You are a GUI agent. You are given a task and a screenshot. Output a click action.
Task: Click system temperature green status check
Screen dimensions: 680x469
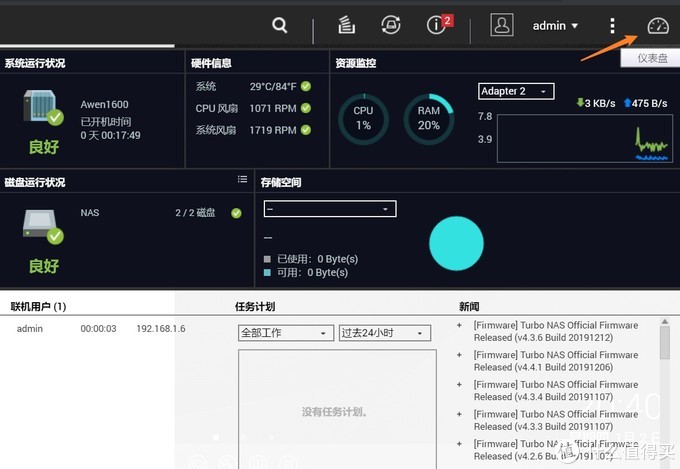coord(306,86)
